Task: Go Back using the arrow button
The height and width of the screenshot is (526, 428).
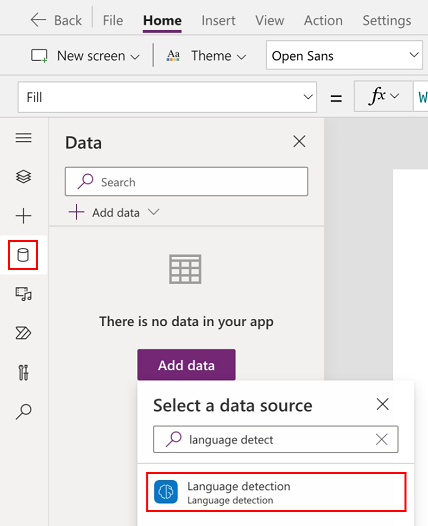Action: [x=56, y=20]
